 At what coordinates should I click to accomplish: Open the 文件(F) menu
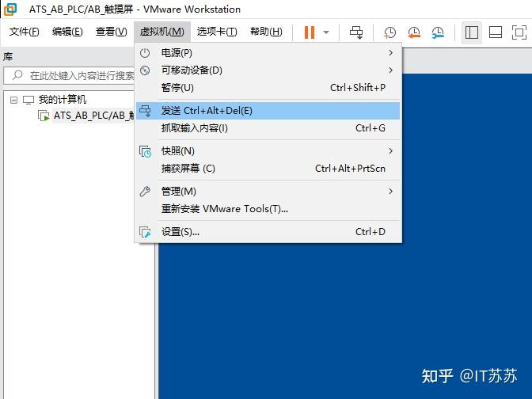pos(24,32)
